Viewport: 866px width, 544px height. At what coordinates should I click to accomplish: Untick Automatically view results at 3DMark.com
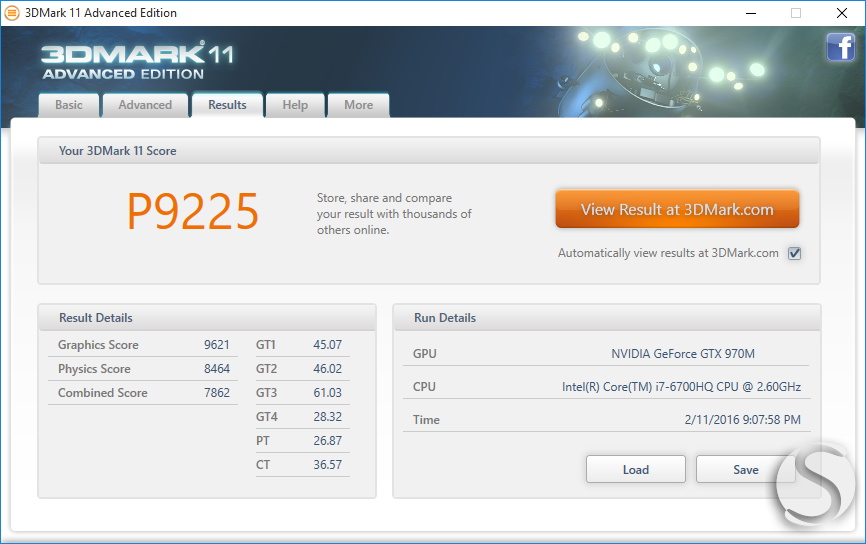tap(794, 253)
